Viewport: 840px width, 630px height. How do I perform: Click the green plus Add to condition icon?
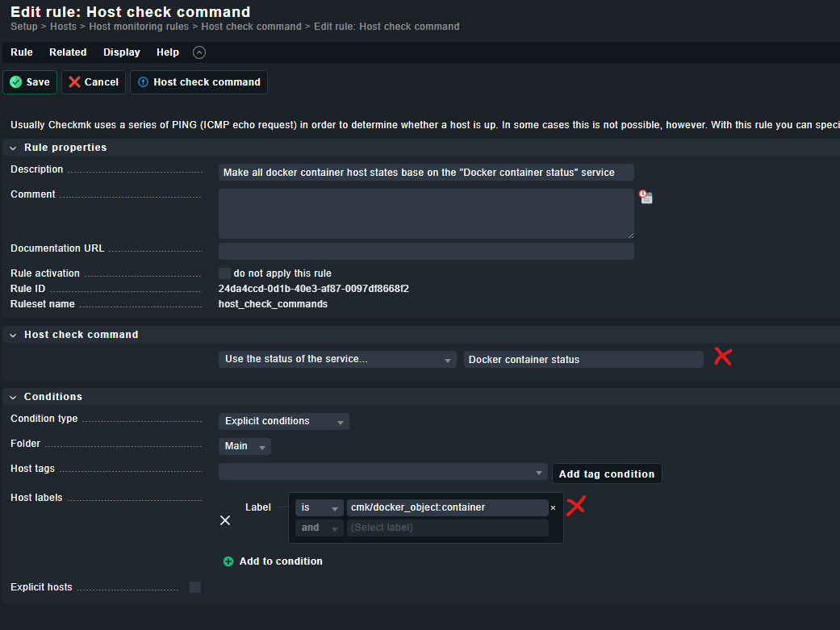pos(228,561)
